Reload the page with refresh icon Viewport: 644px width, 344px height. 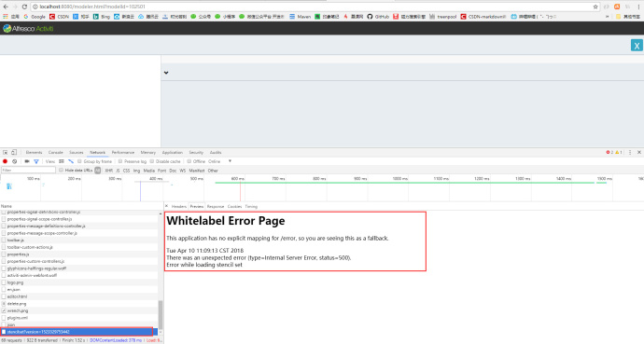point(24,7)
